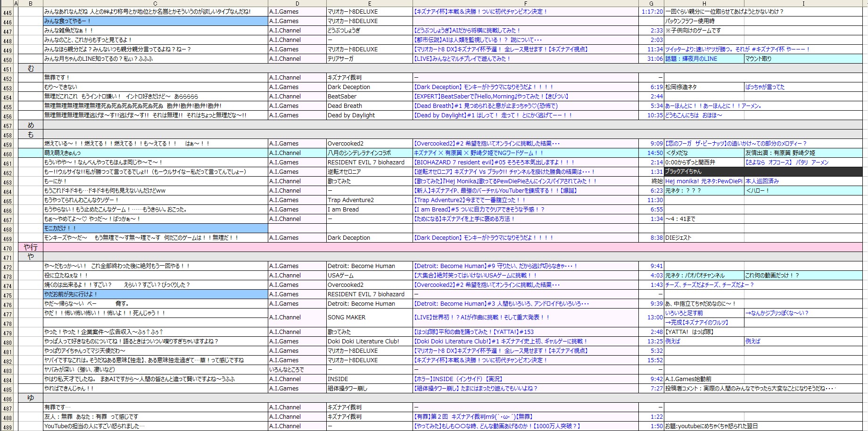
Task: Select section header cell ゆ
Action: (31, 398)
